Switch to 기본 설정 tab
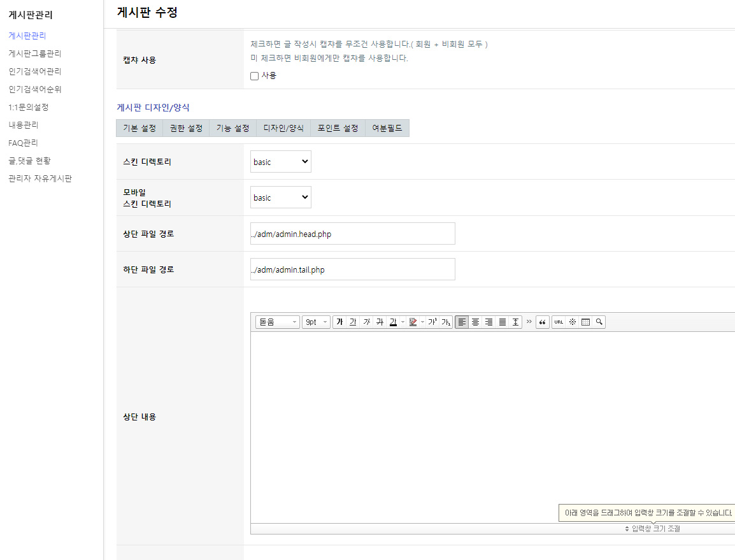The width and height of the screenshot is (735, 560). click(x=139, y=128)
